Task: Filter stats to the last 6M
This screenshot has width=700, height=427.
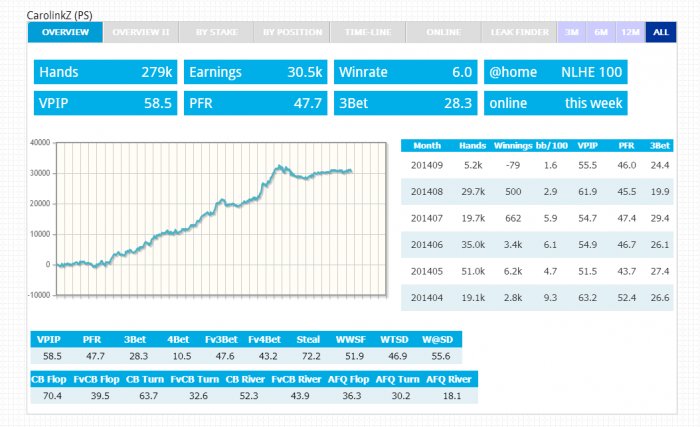Action: 601,32
